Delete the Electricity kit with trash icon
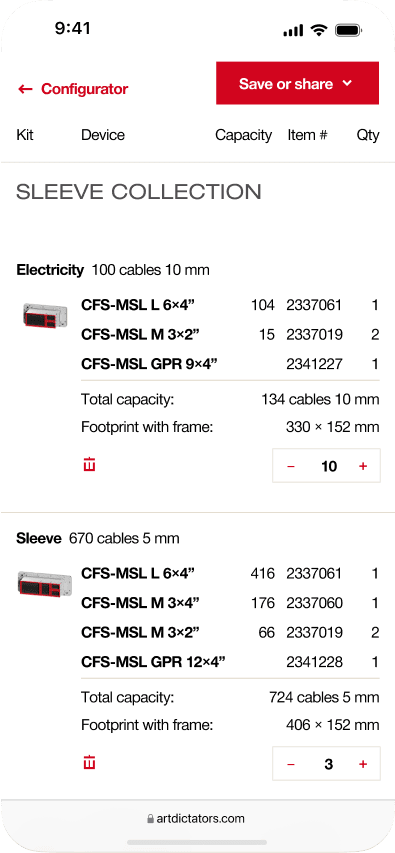 tap(90, 465)
